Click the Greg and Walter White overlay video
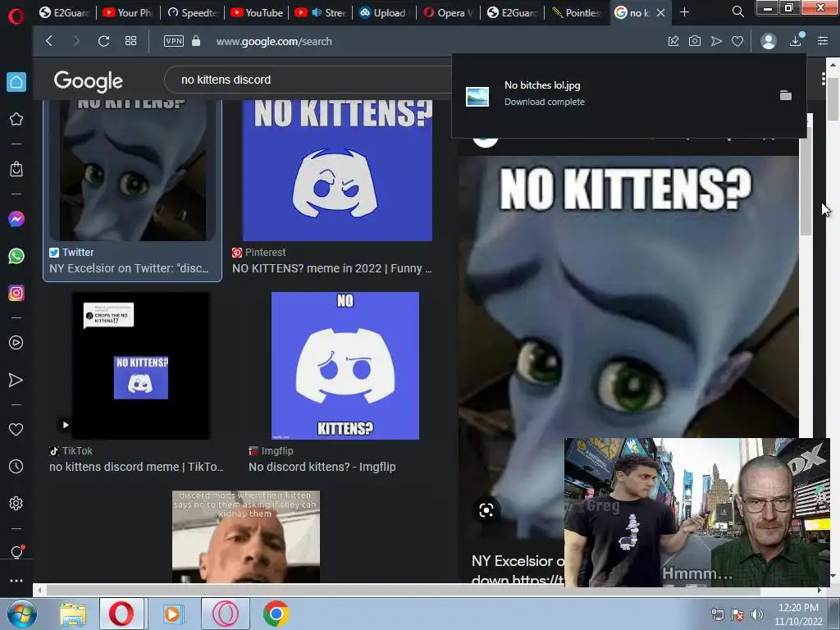Viewport: 840px width, 630px height. (x=697, y=512)
